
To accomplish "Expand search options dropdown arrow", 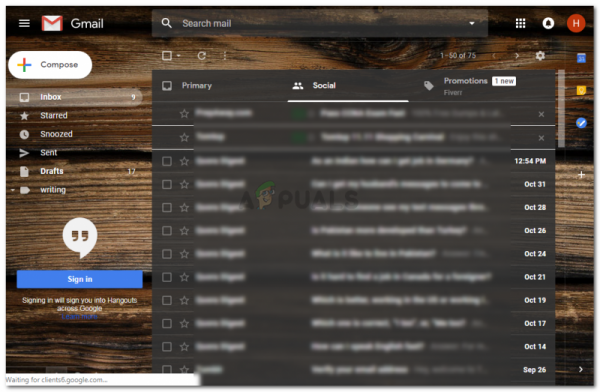I will click(472, 23).
